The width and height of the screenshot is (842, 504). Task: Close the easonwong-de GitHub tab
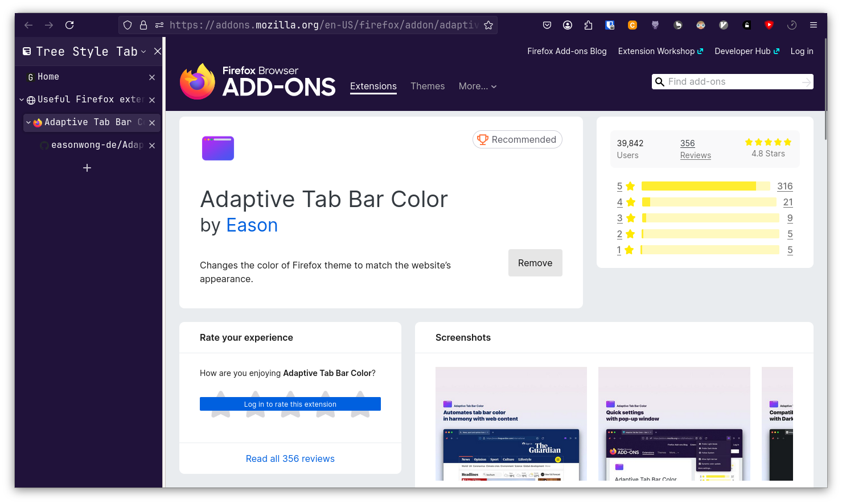coord(152,146)
